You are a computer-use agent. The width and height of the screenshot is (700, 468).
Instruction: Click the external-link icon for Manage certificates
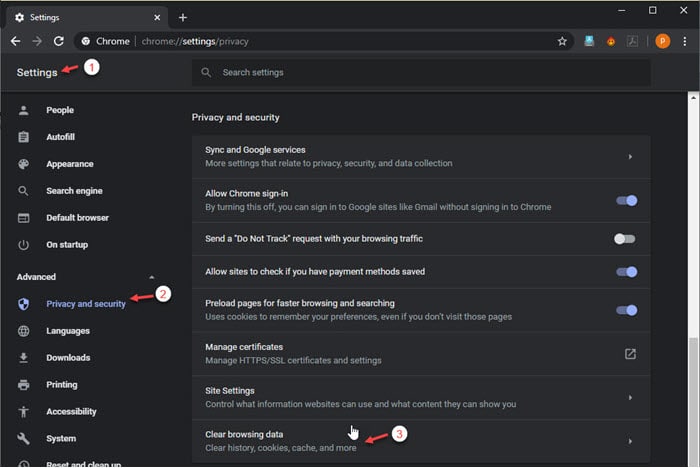(x=630, y=354)
